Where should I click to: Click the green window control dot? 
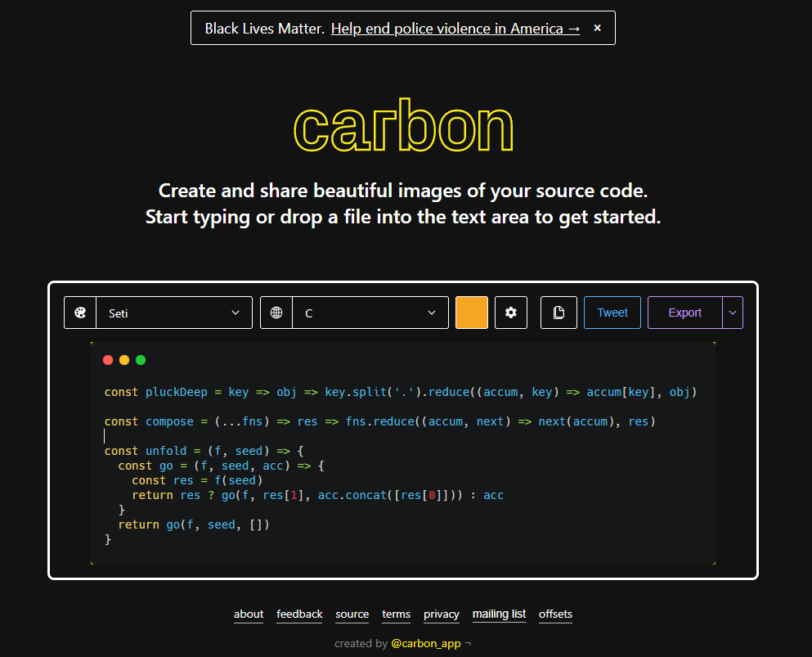(141, 360)
